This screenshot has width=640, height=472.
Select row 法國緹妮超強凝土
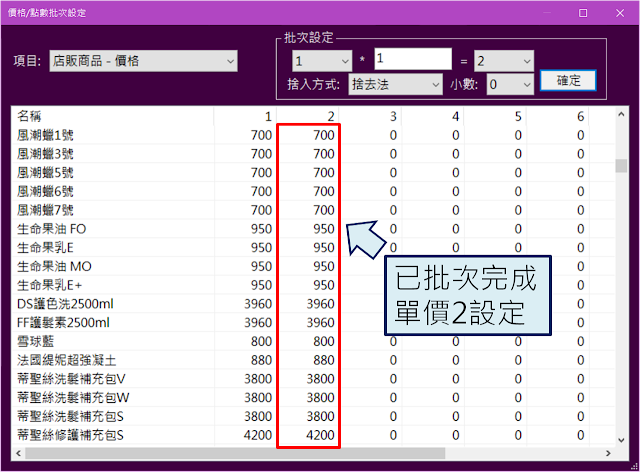coord(313,361)
